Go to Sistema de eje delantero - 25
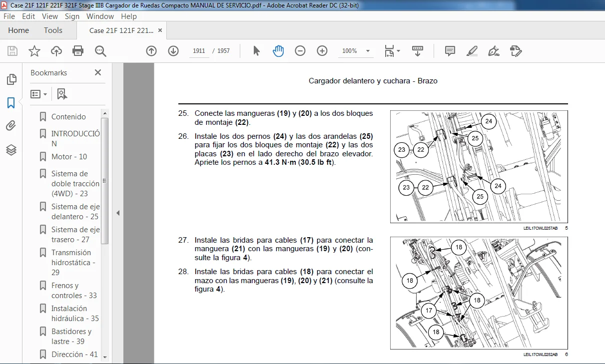 pos(75,212)
